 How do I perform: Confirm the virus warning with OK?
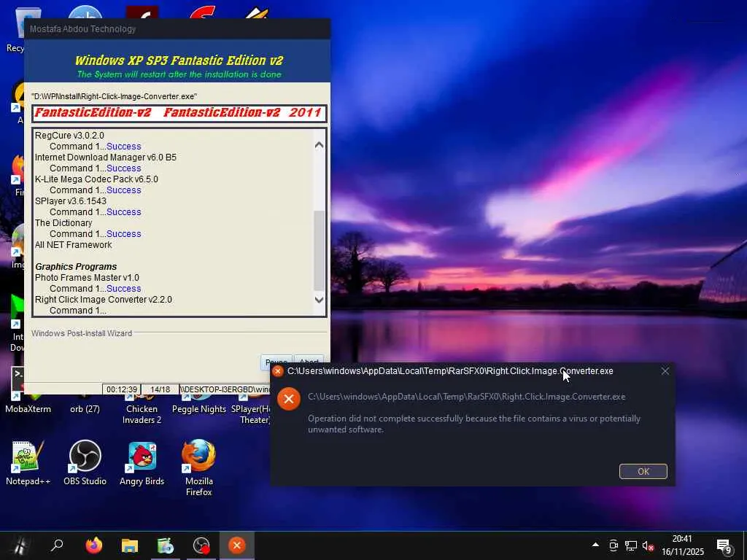643,472
